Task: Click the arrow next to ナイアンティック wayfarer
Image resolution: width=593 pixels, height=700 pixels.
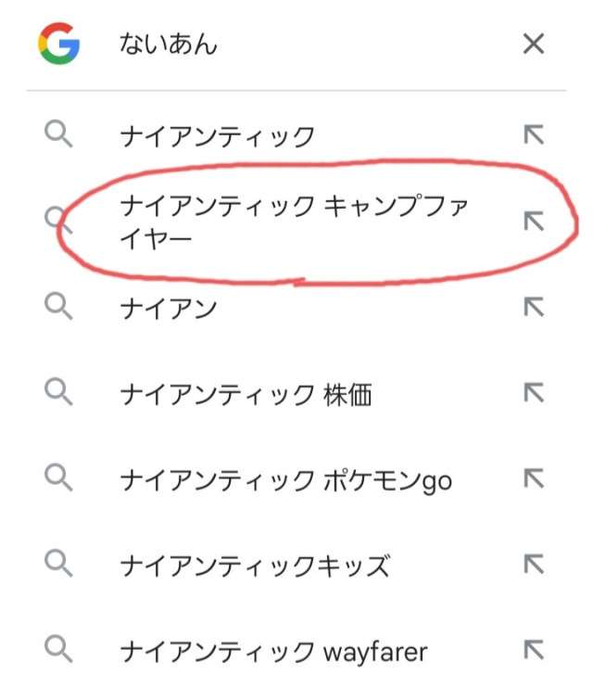Action: tap(534, 650)
